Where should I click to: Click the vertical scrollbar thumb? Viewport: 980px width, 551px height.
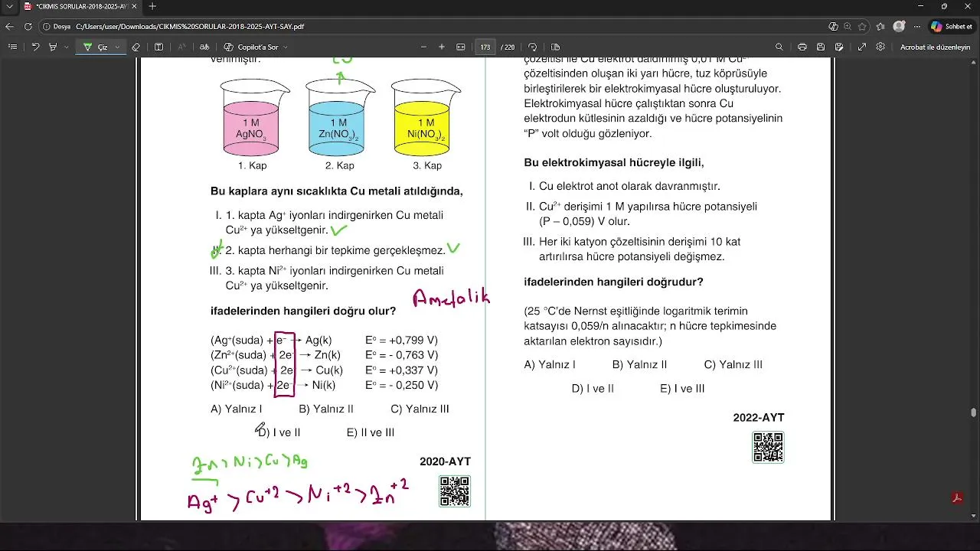tap(974, 412)
